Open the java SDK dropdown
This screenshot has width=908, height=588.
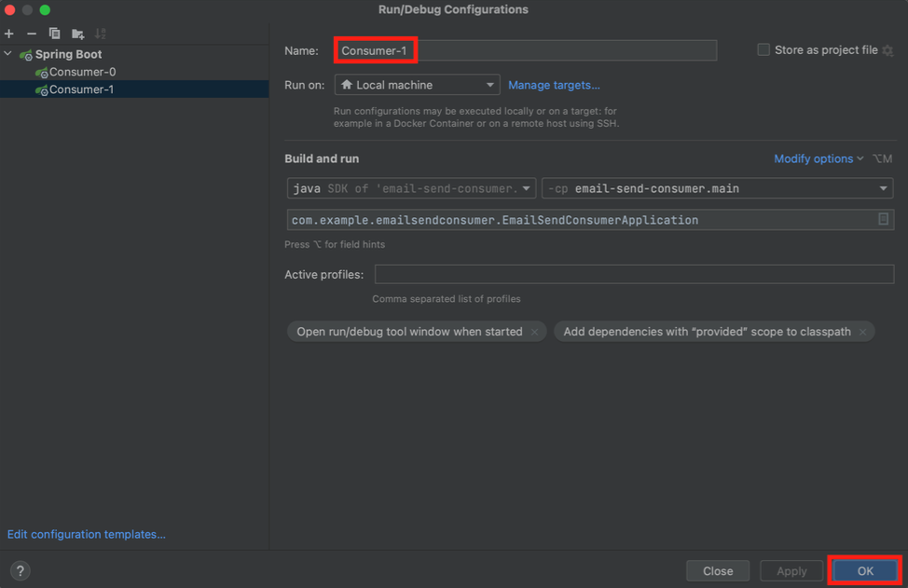[x=411, y=188]
